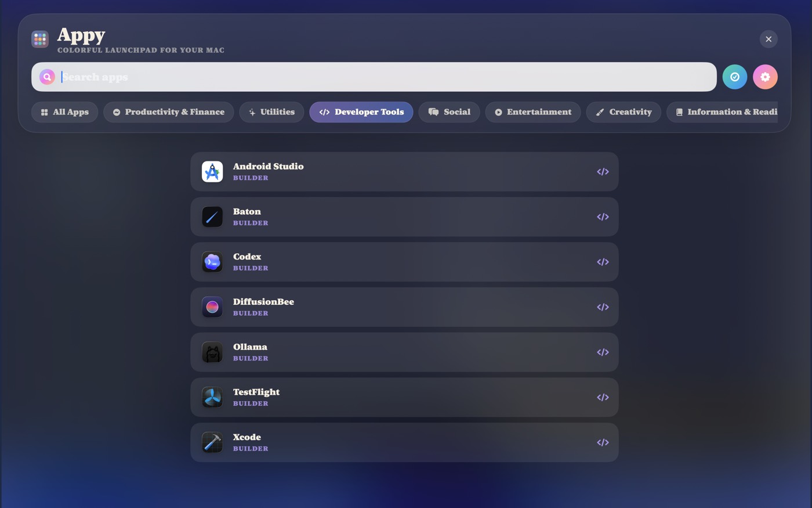Show the Utilities category
812x508 pixels.
271,112
